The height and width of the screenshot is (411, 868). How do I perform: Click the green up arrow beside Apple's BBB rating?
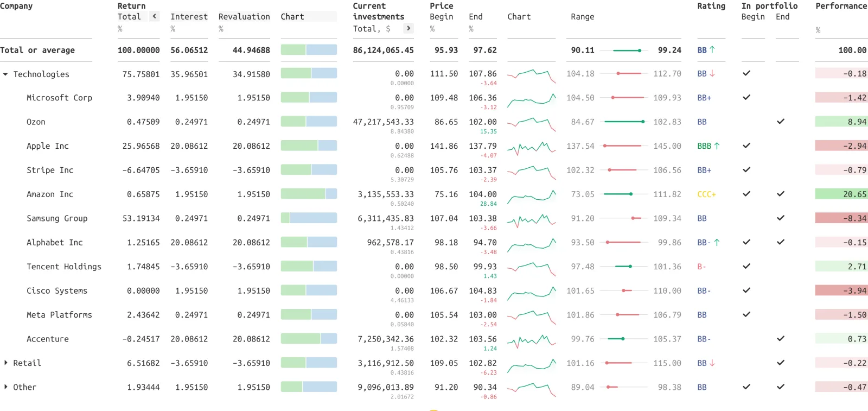coord(717,146)
